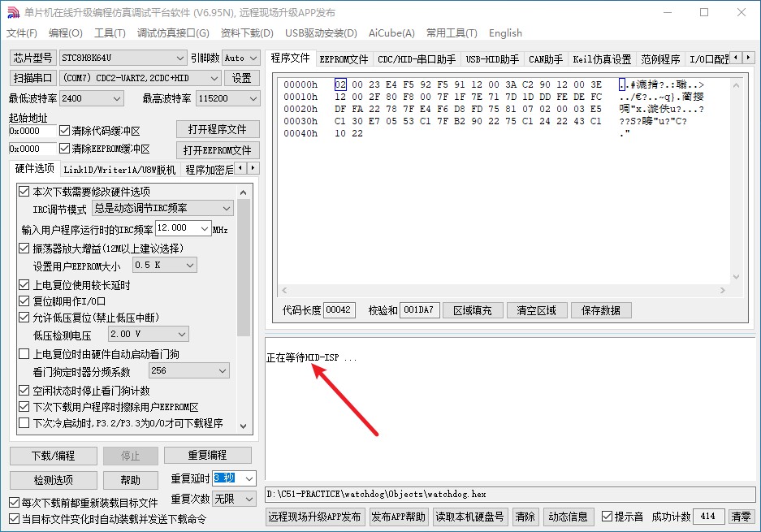This screenshot has width=761, height=532.
Task: Click 读取本机硬盘号 button
Action: (x=469, y=517)
